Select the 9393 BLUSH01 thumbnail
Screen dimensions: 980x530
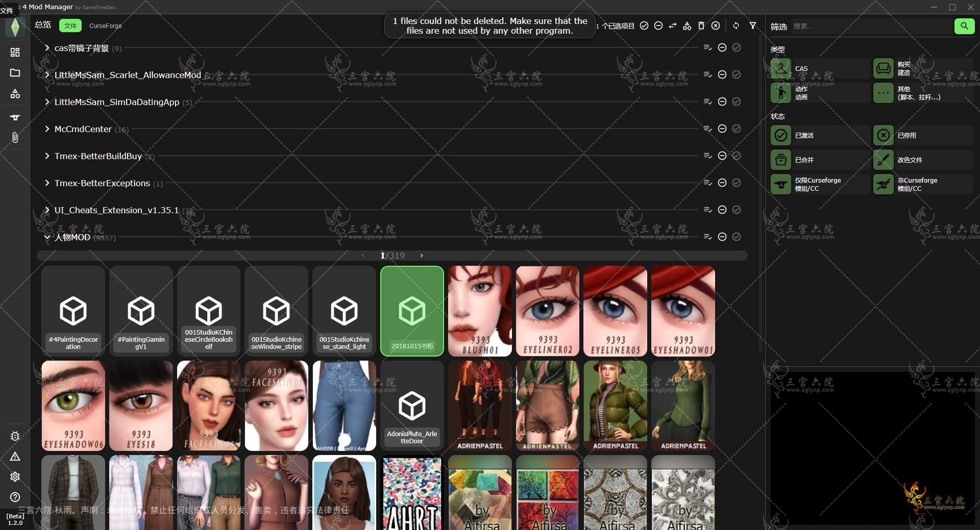pos(480,311)
